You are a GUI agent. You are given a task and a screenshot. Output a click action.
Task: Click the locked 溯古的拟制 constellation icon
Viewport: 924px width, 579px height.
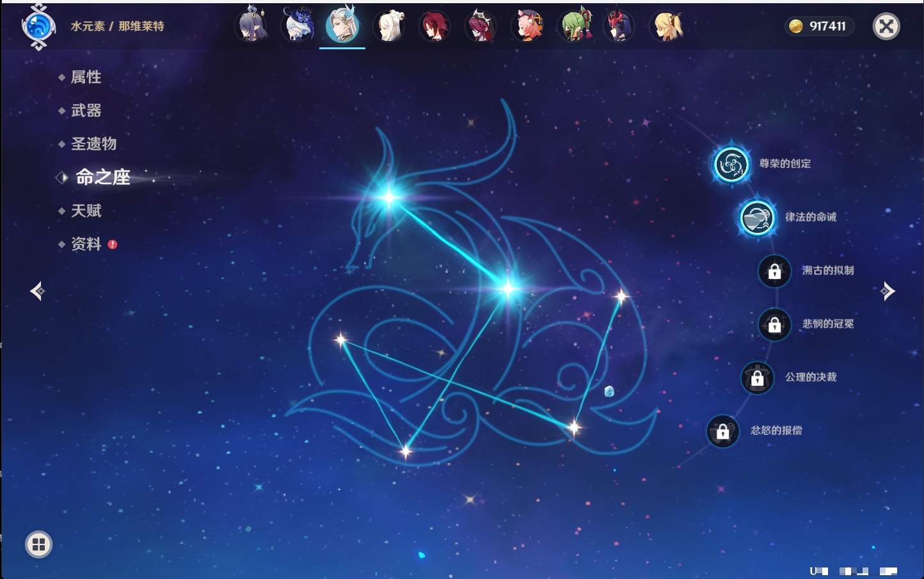[x=774, y=271]
